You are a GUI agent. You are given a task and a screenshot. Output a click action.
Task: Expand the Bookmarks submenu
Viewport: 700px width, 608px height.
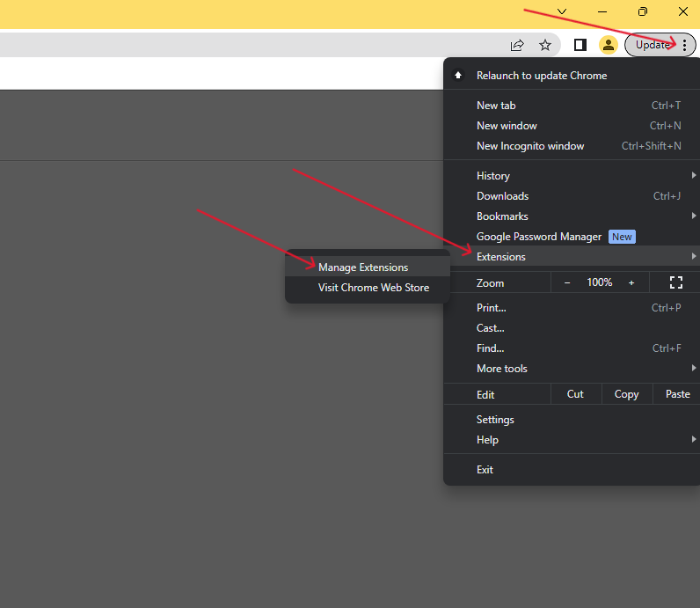[x=572, y=216]
